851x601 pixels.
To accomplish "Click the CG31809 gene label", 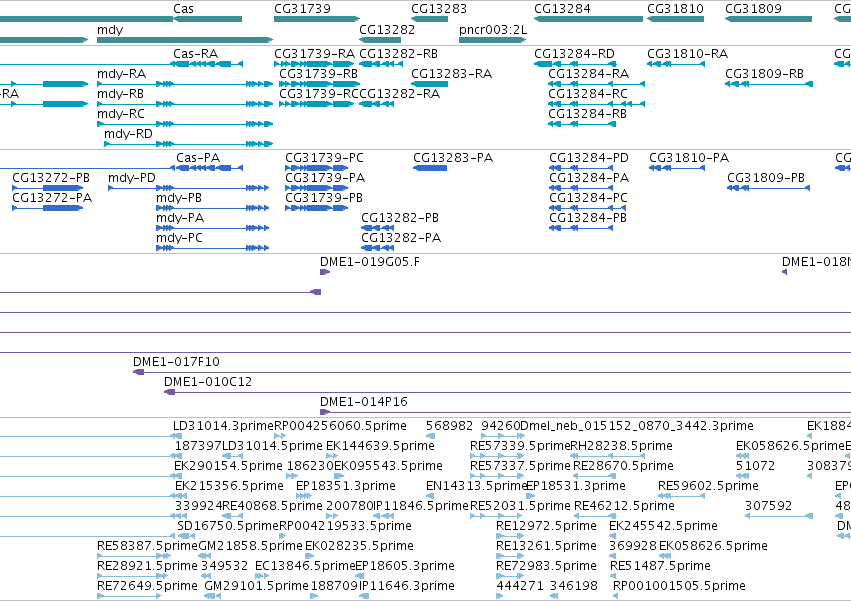I will pos(753,9).
